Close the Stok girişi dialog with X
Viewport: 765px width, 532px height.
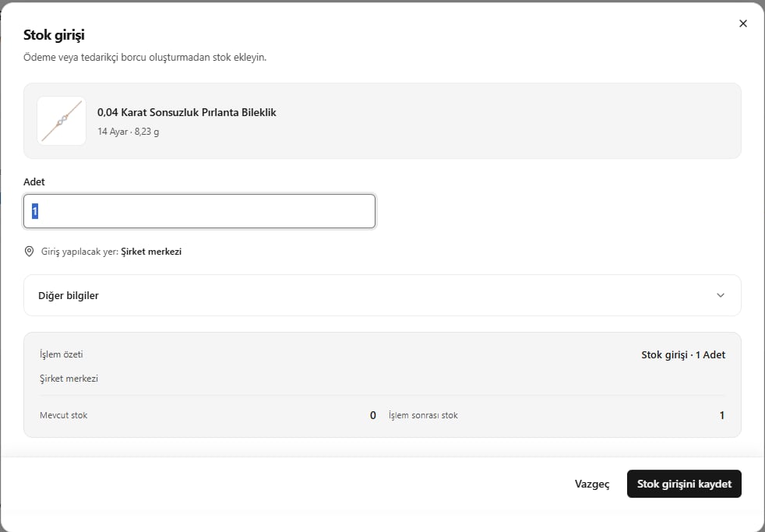pos(743,23)
